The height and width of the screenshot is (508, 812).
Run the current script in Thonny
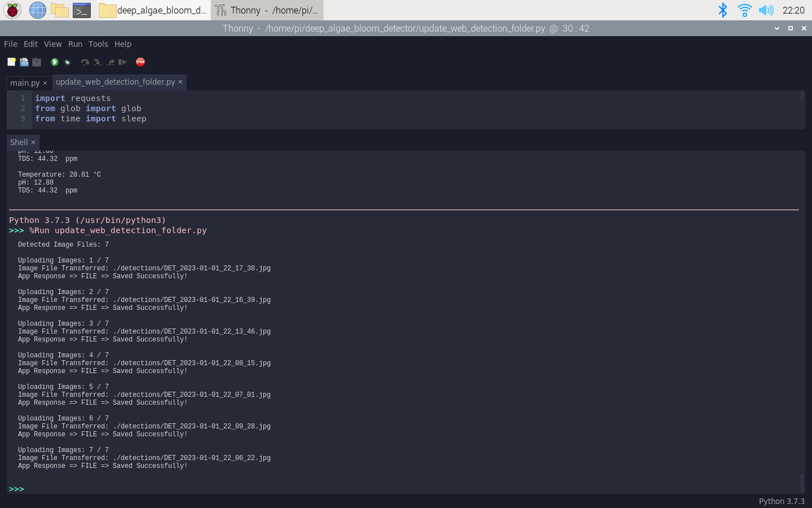coord(54,62)
